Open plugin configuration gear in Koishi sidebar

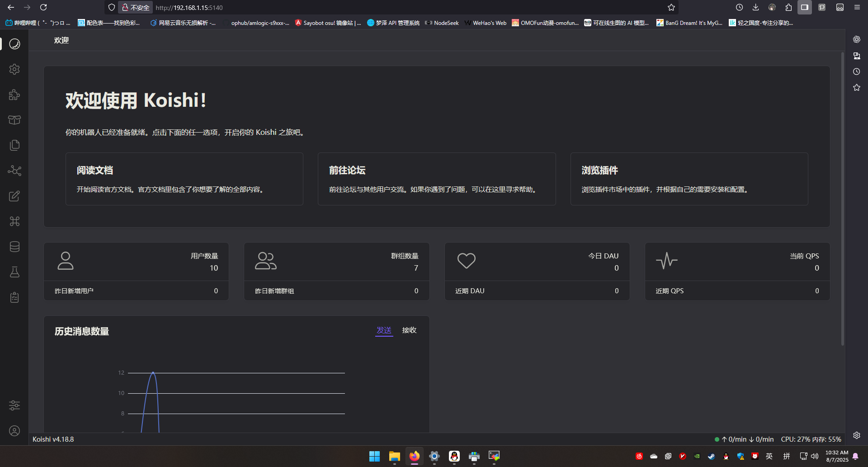[14, 69]
